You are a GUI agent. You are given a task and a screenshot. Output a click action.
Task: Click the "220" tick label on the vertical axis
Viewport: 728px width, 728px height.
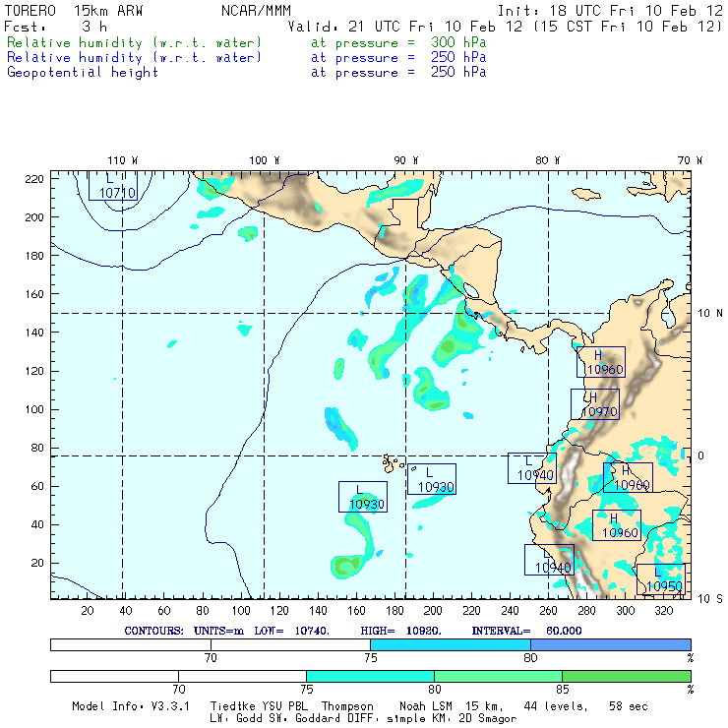point(34,179)
